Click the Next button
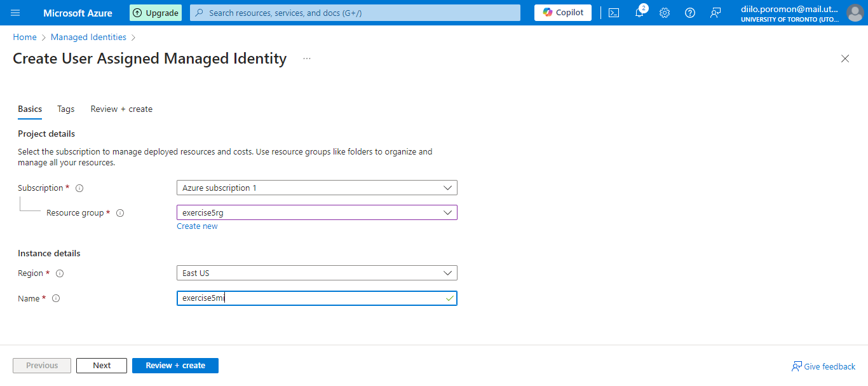The width and height of the screenshot is (868, 386). (x=101, y=365)
